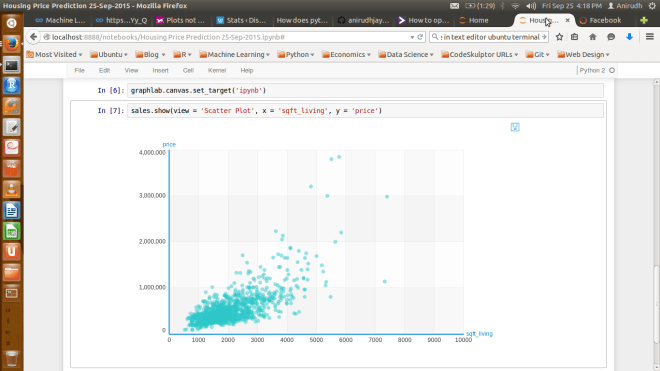Open the notebook Kernel menu
This screenshot has height=371, width=660.
click(x=217, y=70)
